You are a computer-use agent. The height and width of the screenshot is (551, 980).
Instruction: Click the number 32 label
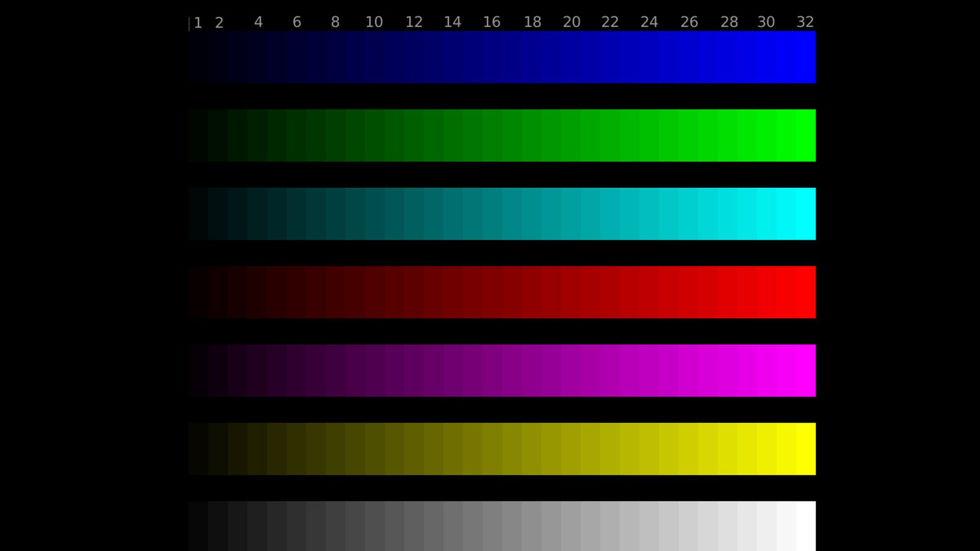(x=805, y=22)
